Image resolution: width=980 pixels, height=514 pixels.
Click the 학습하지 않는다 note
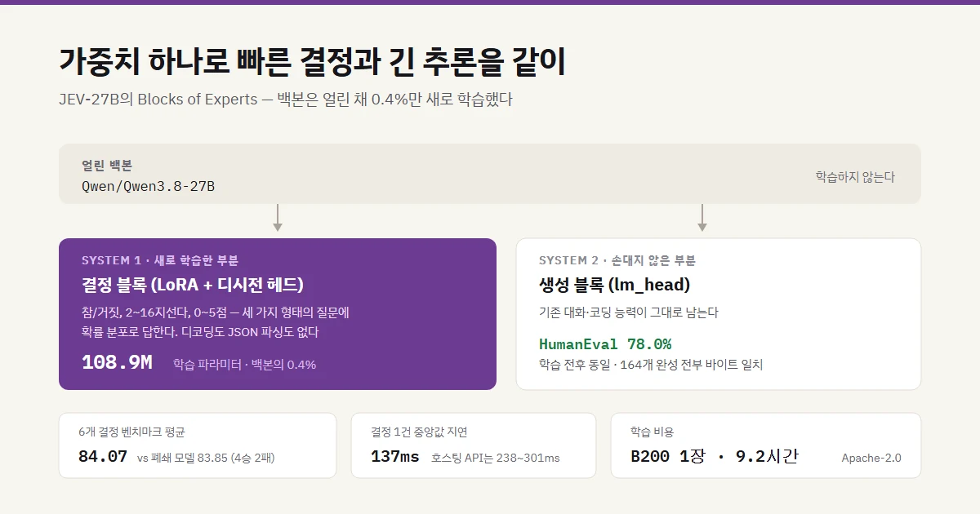point(855,176)
